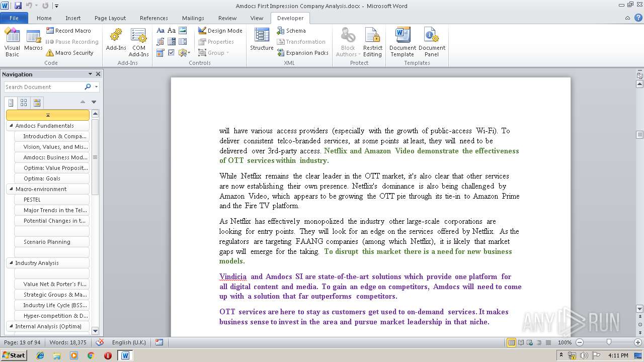644x362 pixels.
Task: Open the Mailings tab
Action: coord(193,18)
